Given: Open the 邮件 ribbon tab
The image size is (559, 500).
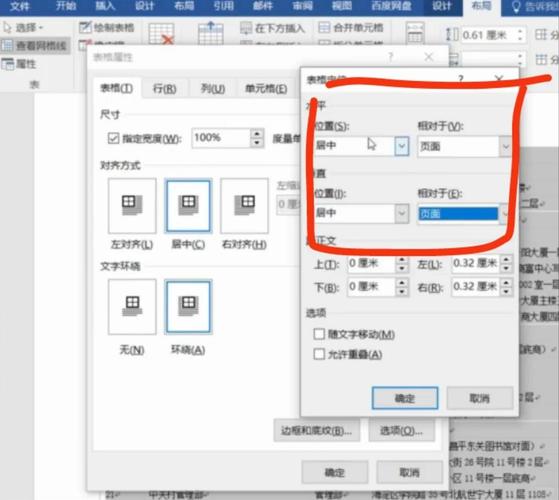Looking at the screenshot, I should coord(263,6).
